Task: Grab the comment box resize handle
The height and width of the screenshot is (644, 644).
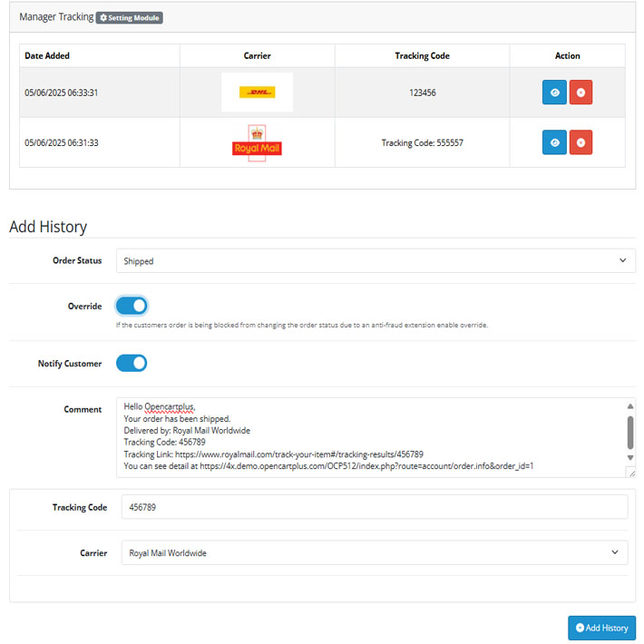Action: tap(631, 473)
